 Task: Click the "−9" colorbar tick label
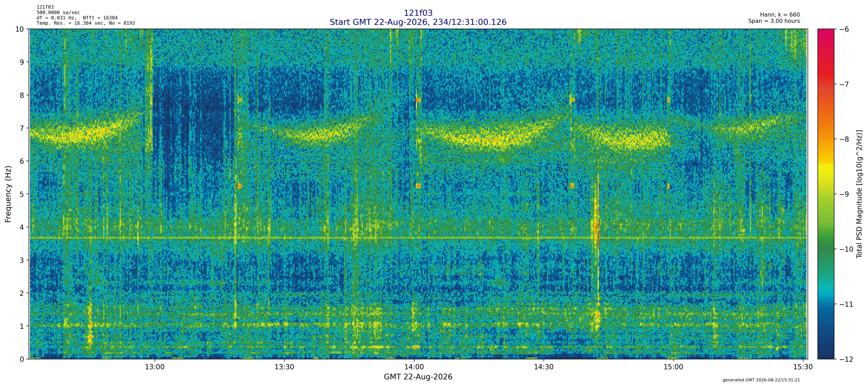click(x=844, y=194)
